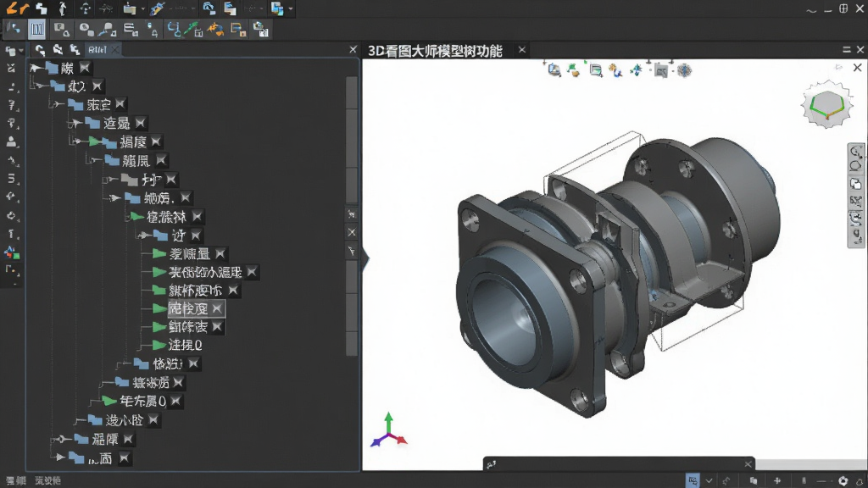Open the dropdown on the first left sidebar icon

(21, 50)
